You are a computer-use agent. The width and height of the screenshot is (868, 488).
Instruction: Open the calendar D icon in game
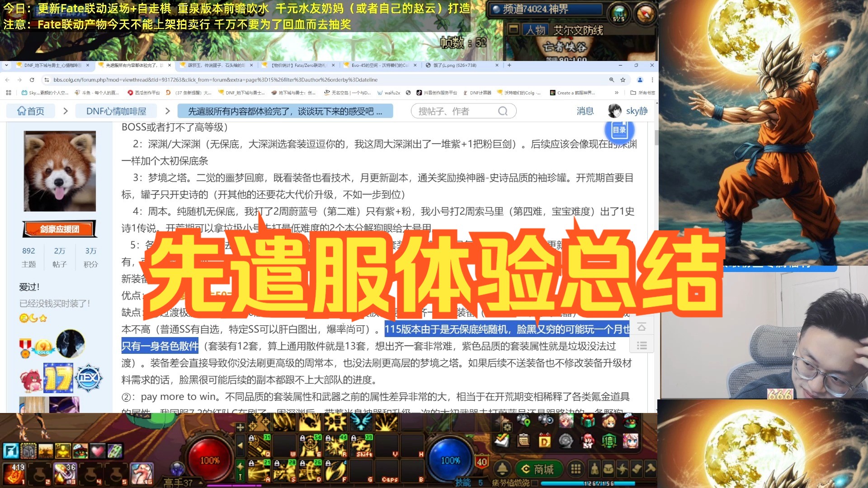(545, 441)
